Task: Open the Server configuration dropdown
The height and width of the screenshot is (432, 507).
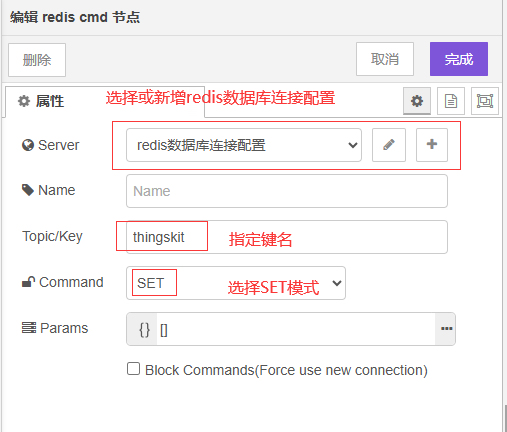Action: [x=244, y=145]
